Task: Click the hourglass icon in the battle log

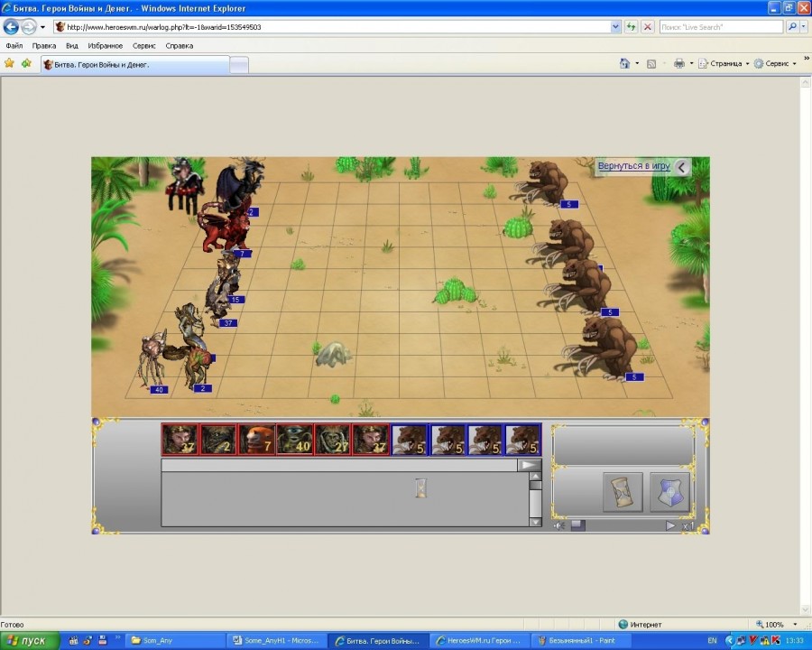Action: 421,487
